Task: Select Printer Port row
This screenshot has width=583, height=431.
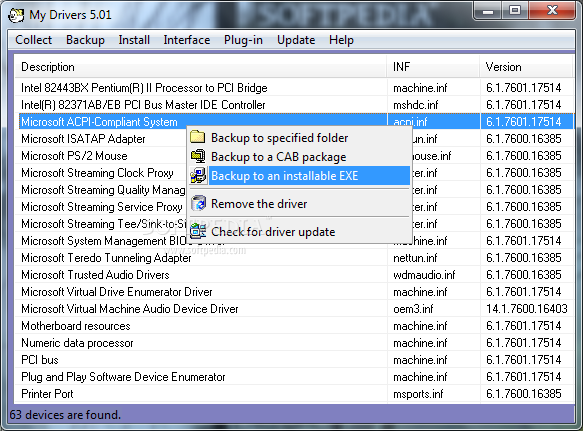Action: (x=295, y=394)
